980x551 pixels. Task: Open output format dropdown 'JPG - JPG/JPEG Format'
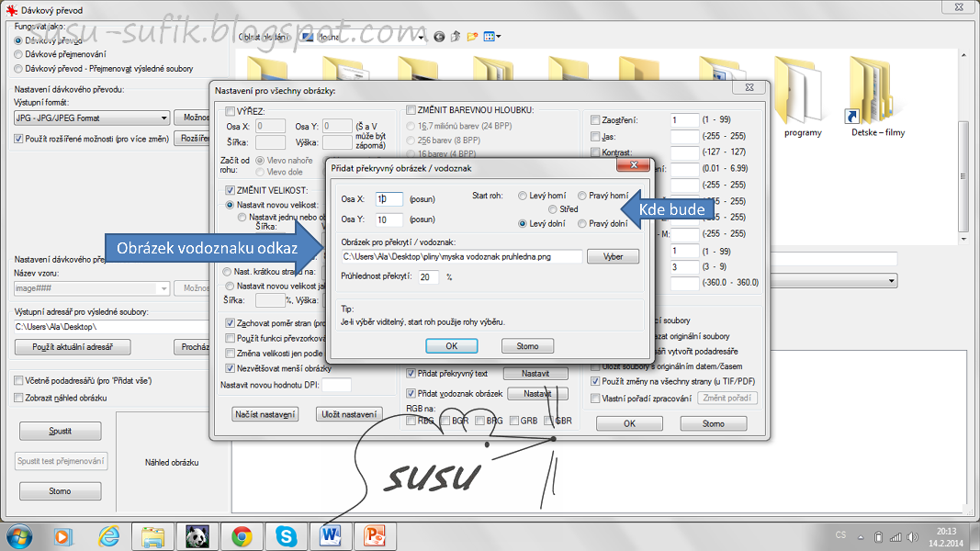click(92, 118)
